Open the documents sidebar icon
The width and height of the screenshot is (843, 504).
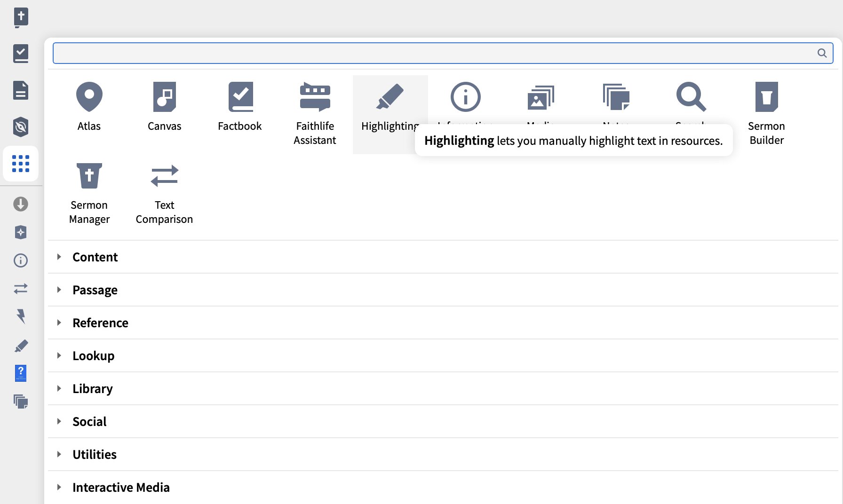(21, 90)
